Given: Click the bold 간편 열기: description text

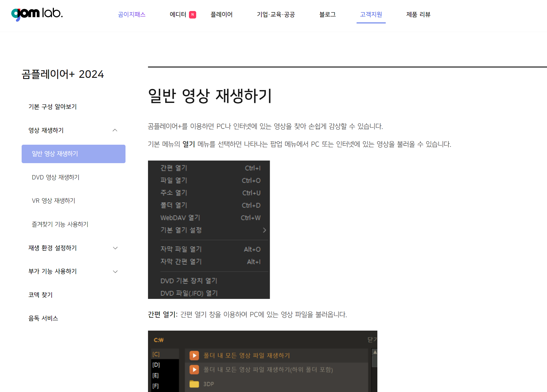Looking at the screenshot, I should point(163,314).
